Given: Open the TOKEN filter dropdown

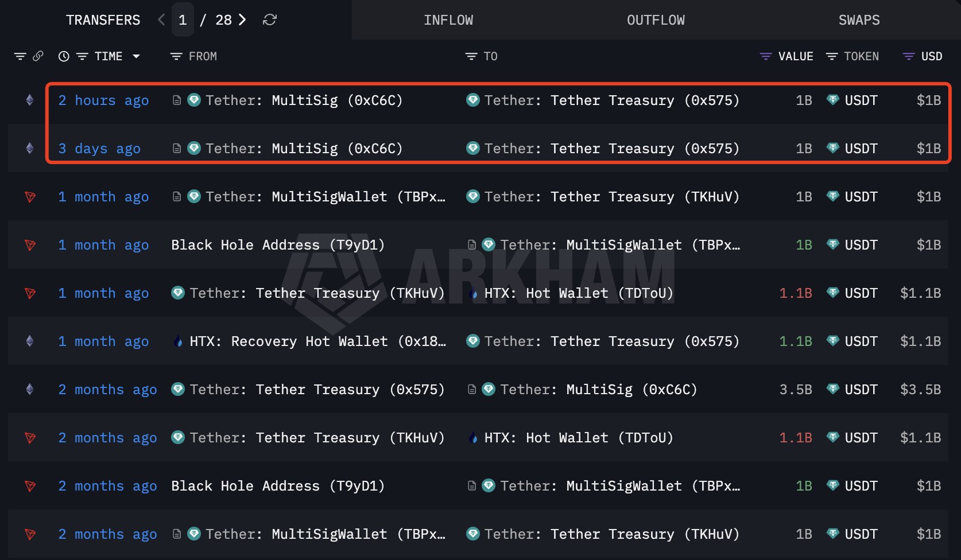Looking at the screenshot, I should pos(831,56).
